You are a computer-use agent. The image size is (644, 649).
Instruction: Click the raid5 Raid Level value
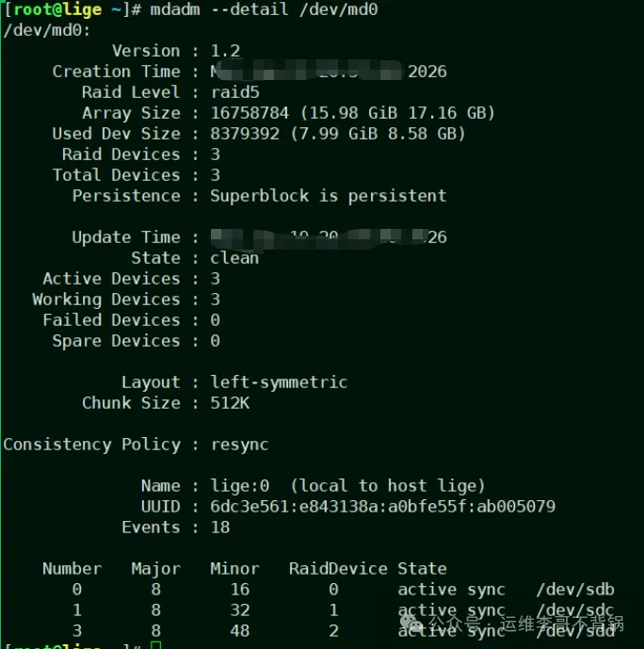(x=234, y=92)
